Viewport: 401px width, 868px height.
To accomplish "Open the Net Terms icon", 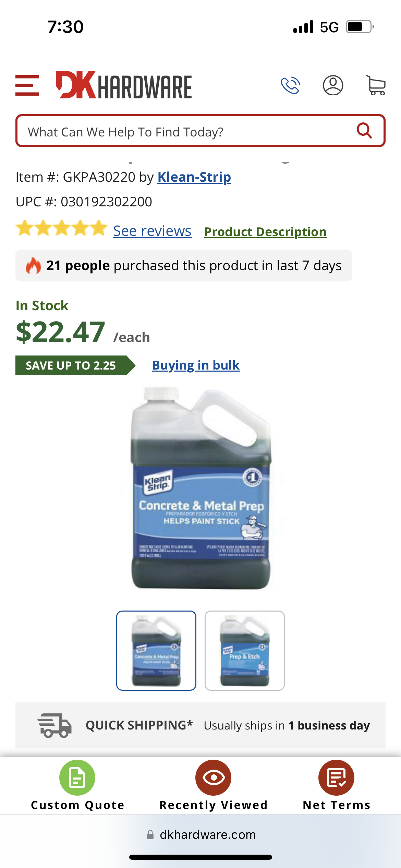I will point(336,777).
